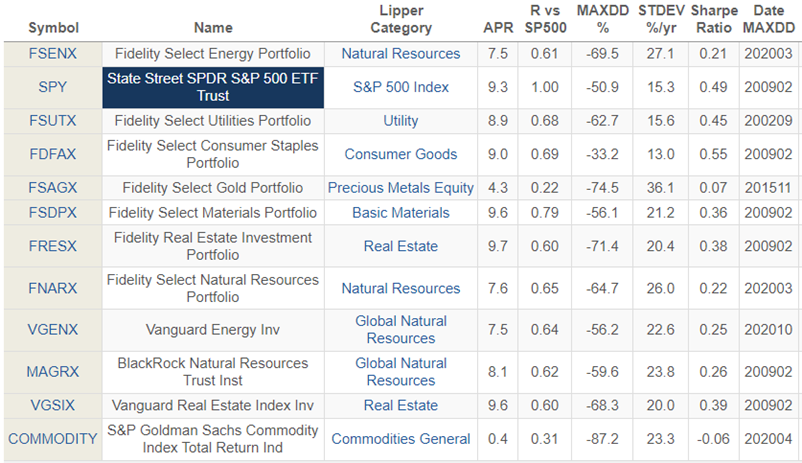Open the Consumer Goods category link
Viewport: 802px width, 463px height.
(x=400, y=154)
